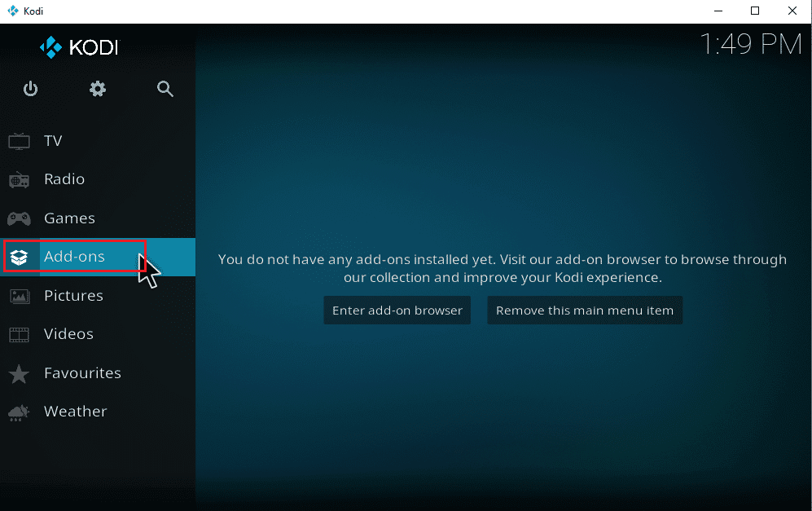Click the Weather cloud icon
This screenshot has width=812, height=511.
[x=19, y=412]
